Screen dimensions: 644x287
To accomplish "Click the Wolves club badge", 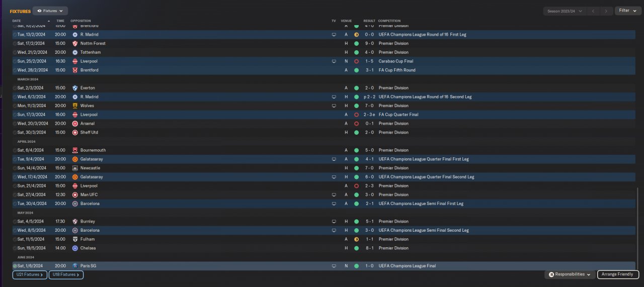I will point(75,106).
